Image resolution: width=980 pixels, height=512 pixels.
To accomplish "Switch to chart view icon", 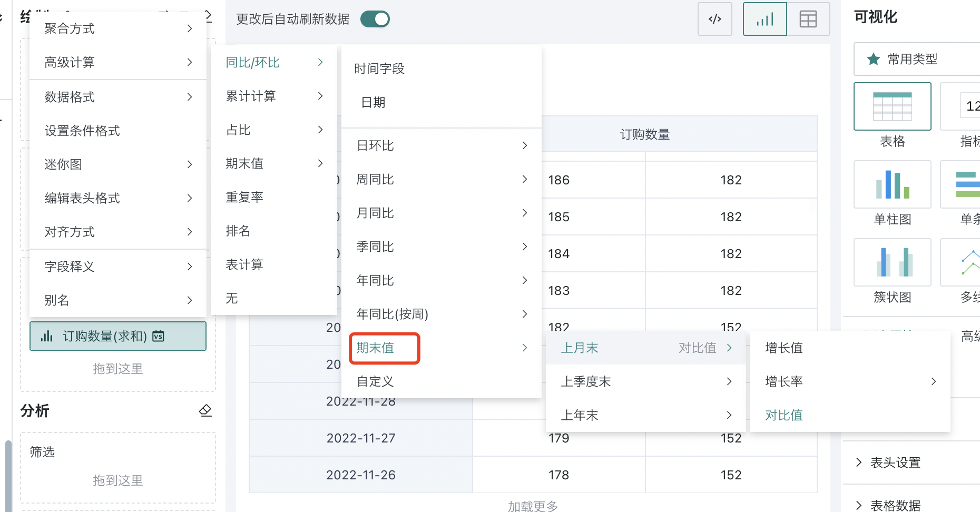I will (765, 19).
